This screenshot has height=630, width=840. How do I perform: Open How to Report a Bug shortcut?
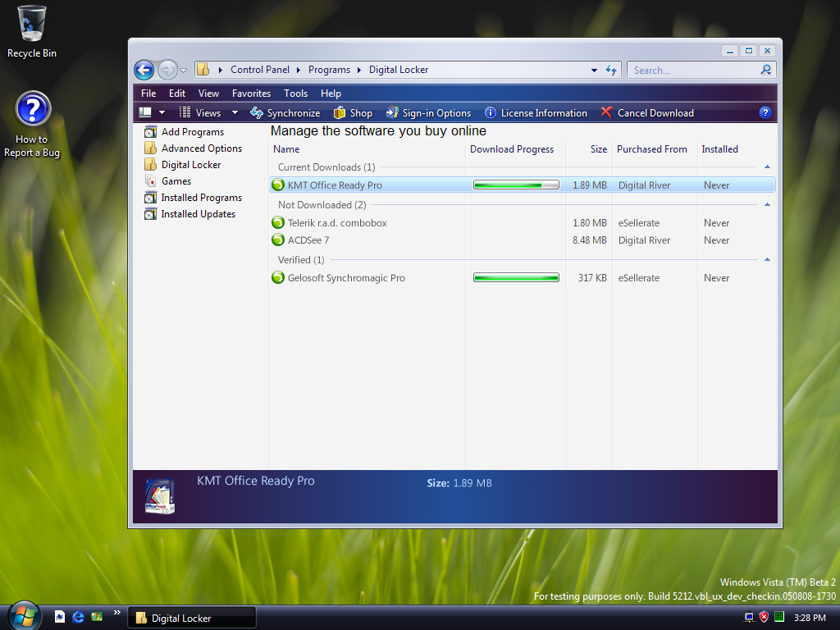(32, 111)
